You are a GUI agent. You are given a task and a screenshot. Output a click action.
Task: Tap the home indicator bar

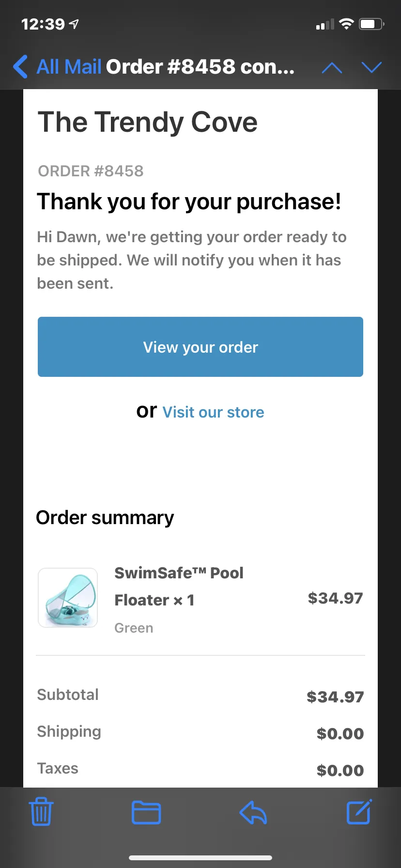200,857
